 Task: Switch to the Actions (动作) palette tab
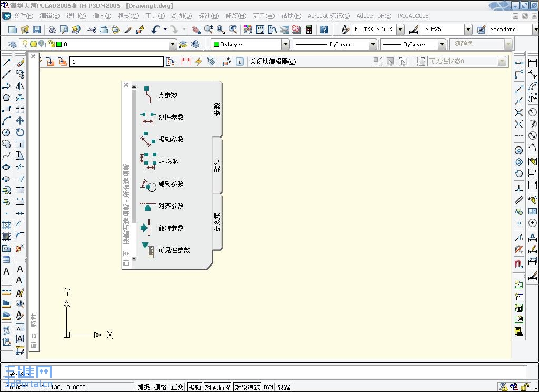click(x=217, y=166)
